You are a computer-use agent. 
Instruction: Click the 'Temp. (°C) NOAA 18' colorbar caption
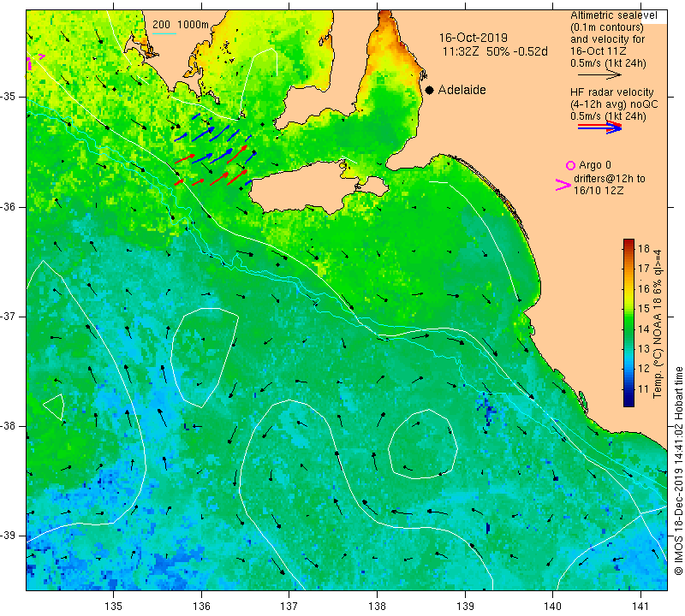[x=658, y=324]
